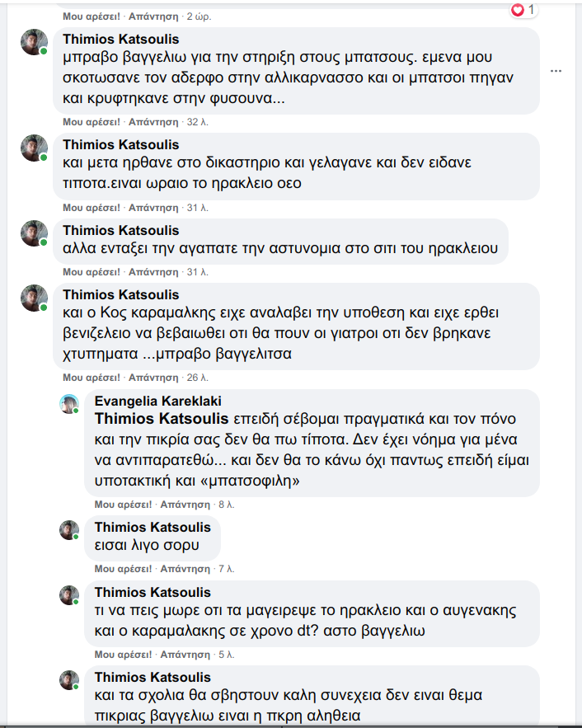Screen dimensions: 582x728
Task: Click the avatar next to the "και μετα ηρθανε στο δικαστηριο" comment
Action: (x=34, y=148)
